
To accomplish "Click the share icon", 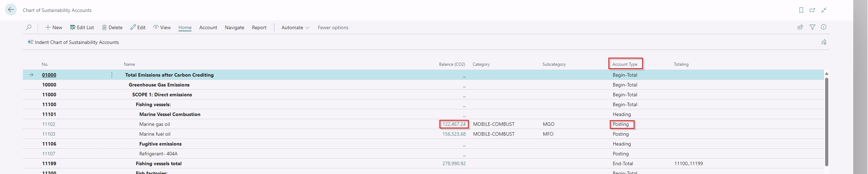I will tap(800, 27).
